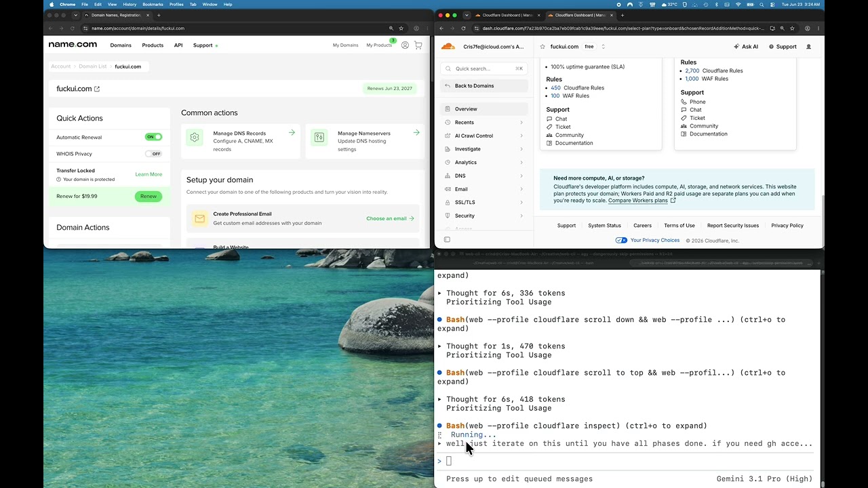Bookmark the Cloudflare page with star icon

(x=792, y=28)
